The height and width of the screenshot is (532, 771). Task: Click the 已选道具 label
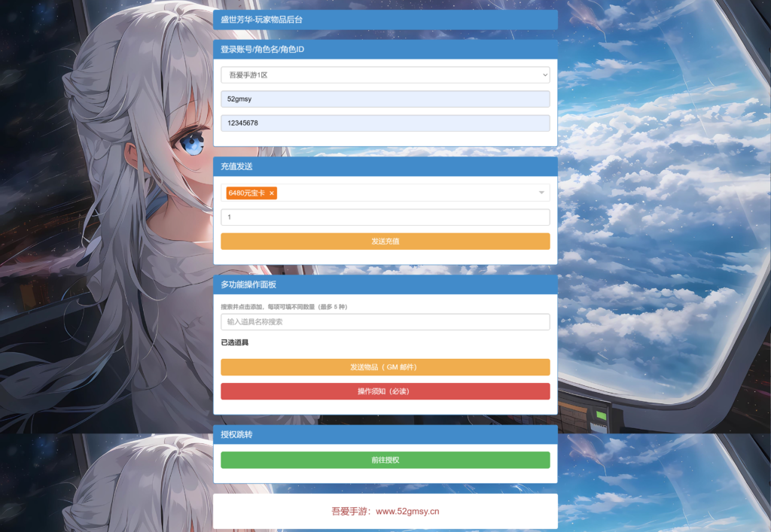pyautogui.click(x=235, y=342)
